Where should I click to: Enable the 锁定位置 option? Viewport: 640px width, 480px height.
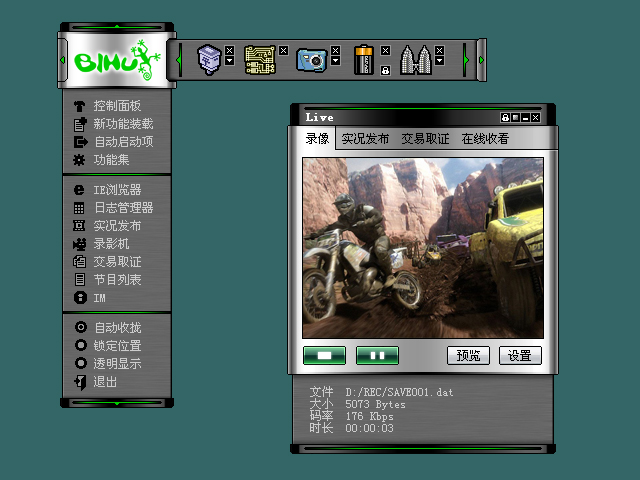(x=81, y=345)
